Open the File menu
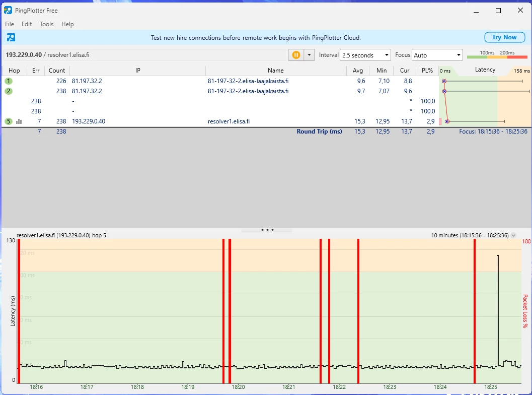 [10, 24]
